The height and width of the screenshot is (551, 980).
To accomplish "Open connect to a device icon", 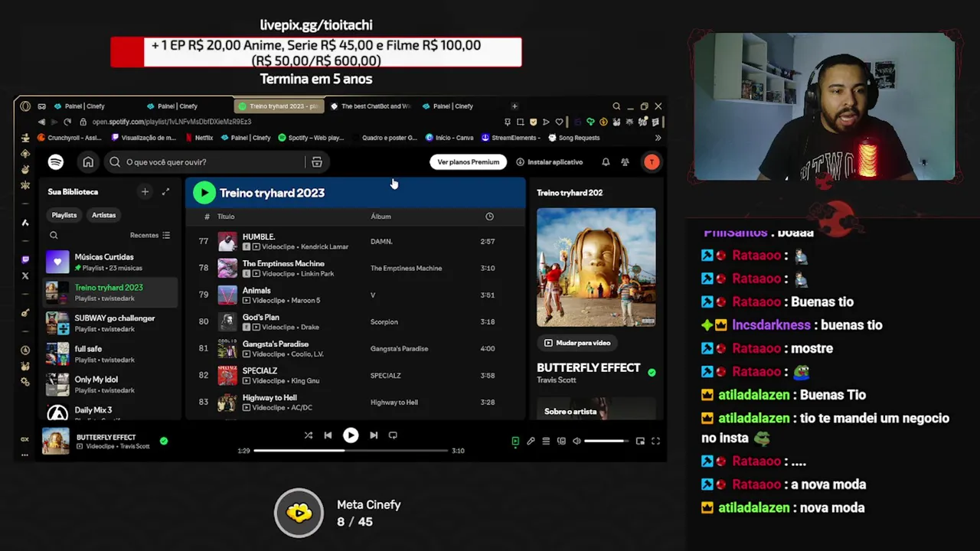I will 561,442.
